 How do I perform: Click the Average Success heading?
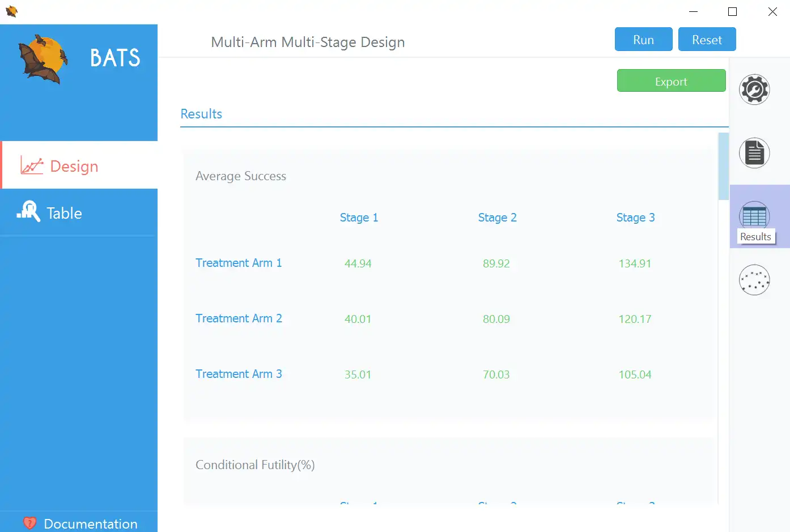241,176
